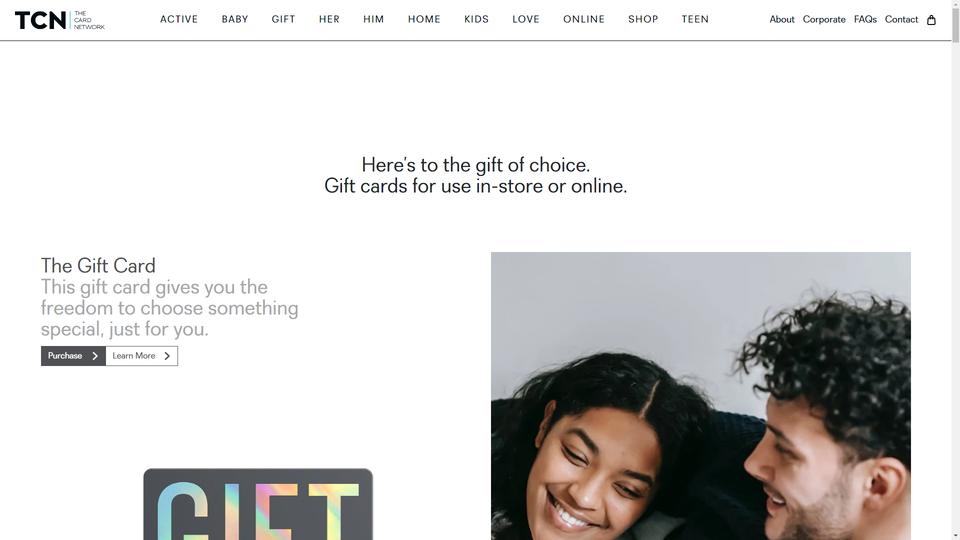Visit the About page link
The image size is (960, 540).
point(782,20)
